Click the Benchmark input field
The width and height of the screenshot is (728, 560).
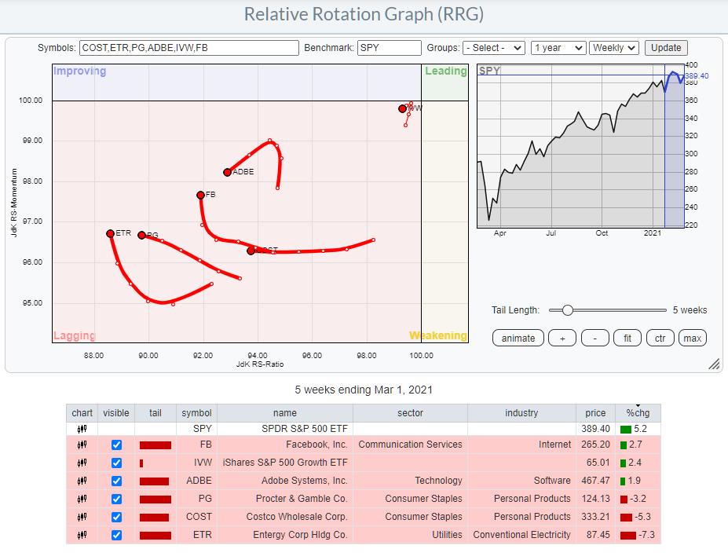coord(389,48)
